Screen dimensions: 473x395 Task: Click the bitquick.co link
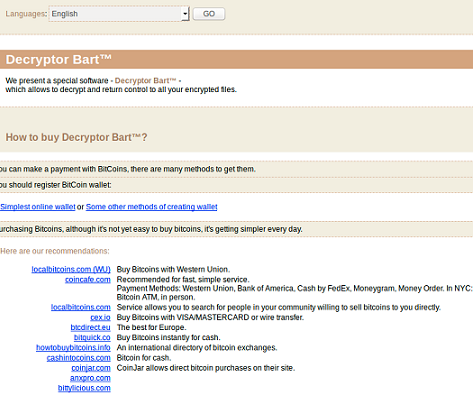92,338
